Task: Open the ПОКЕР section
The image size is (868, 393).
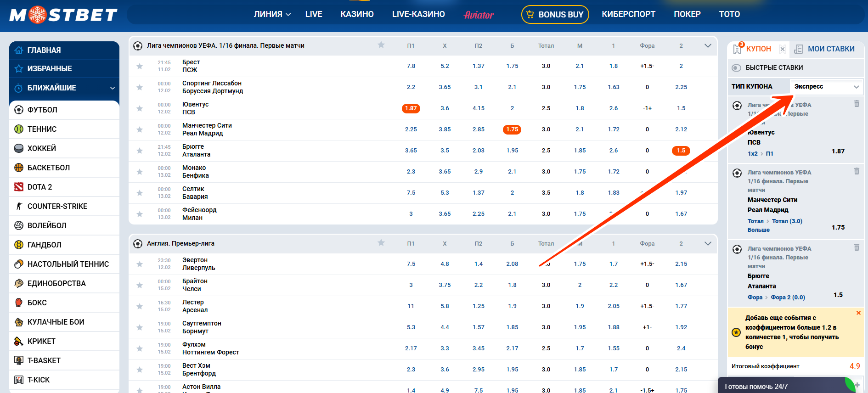Action: pos(687,14)
